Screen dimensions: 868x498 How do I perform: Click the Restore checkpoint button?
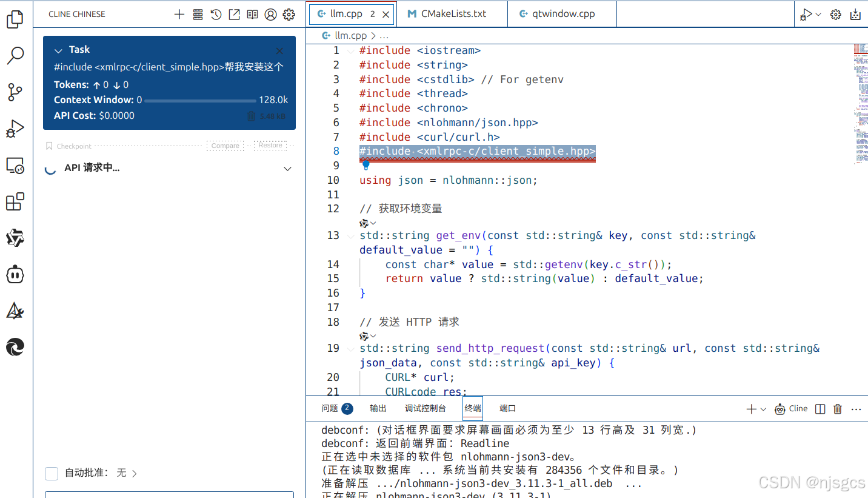click(x=270, y=146)
